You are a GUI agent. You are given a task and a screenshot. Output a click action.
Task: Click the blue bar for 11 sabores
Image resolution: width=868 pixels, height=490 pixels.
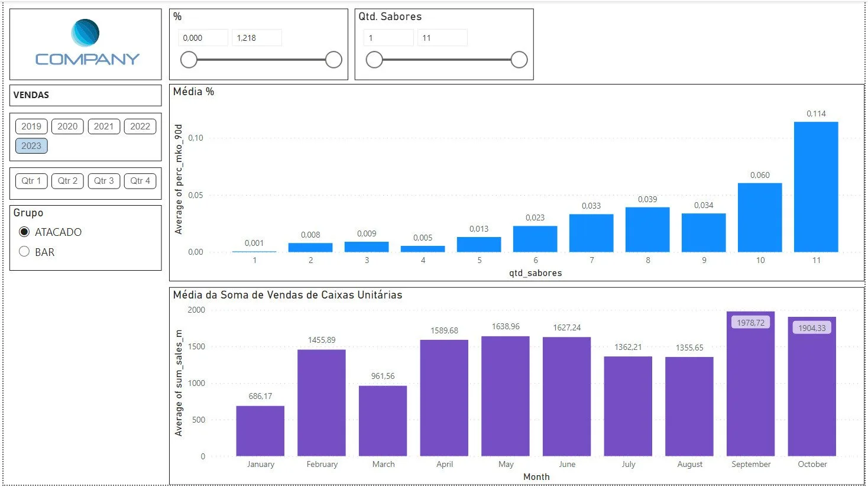816,187
